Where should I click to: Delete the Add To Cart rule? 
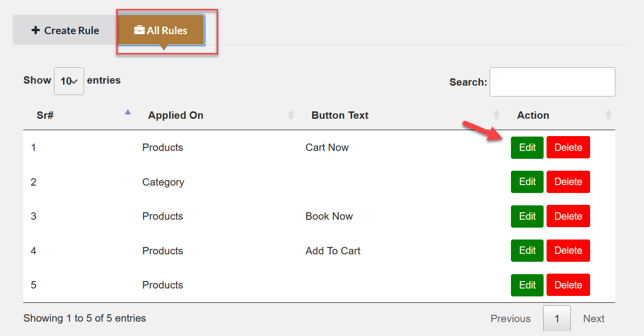(568, 250)
